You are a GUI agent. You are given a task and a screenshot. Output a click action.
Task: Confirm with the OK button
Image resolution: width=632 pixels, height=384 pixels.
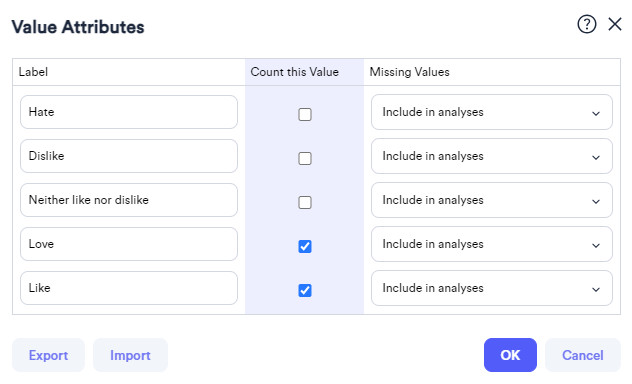(510, 355)
